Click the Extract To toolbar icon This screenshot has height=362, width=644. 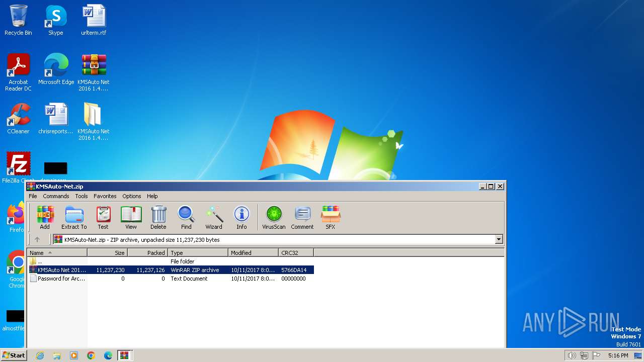[x=74, y=217]
